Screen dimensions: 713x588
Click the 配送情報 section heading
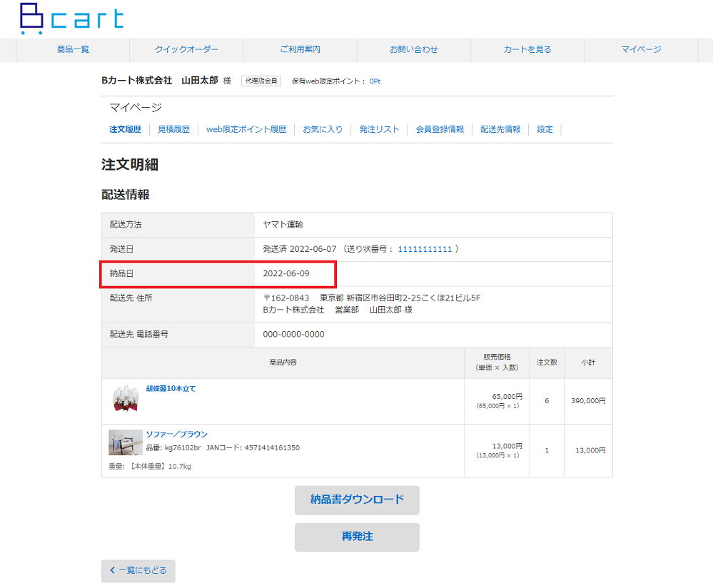point(126,195)
